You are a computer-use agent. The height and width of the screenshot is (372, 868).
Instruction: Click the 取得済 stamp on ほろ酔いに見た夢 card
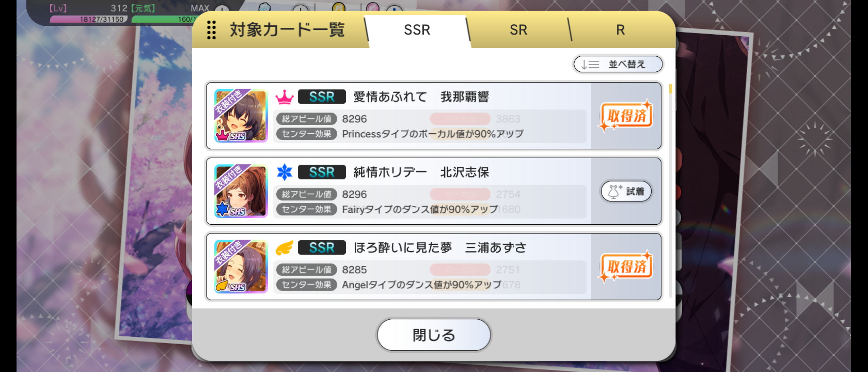626,266
